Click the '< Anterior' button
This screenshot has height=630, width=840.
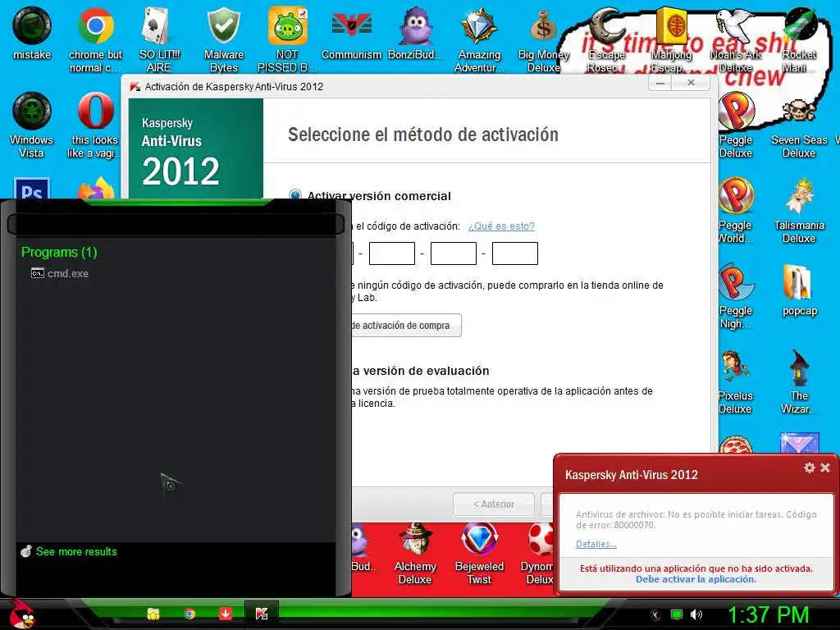tap(493, 504)
